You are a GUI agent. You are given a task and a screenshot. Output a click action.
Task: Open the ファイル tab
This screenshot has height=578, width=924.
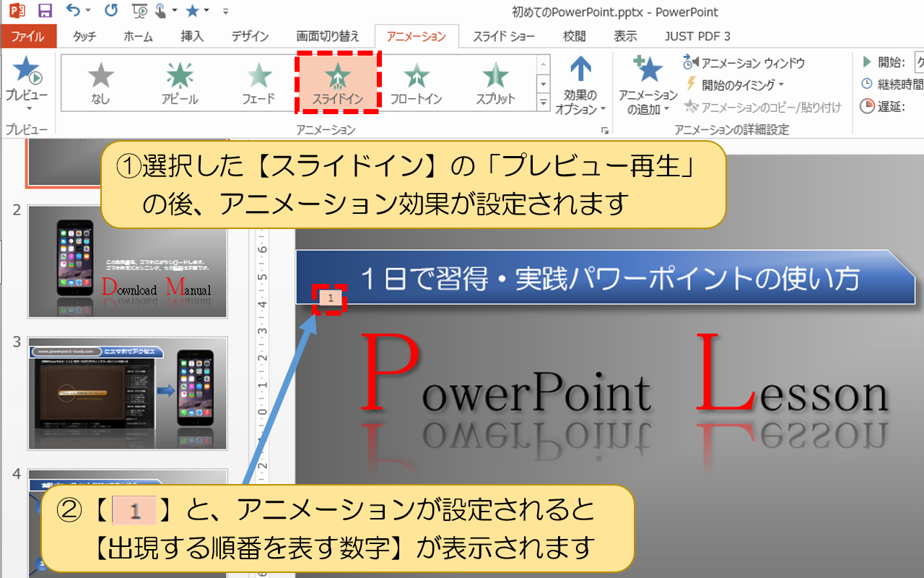(28, 36)
